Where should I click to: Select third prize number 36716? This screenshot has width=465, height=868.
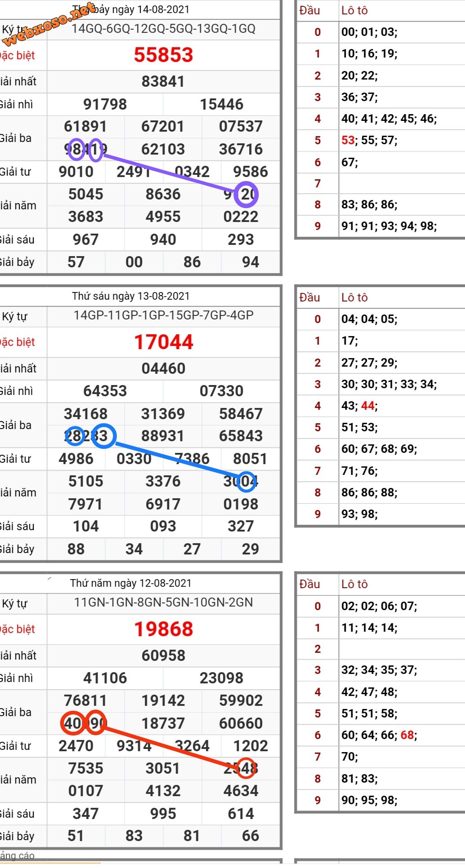point(241,149)
